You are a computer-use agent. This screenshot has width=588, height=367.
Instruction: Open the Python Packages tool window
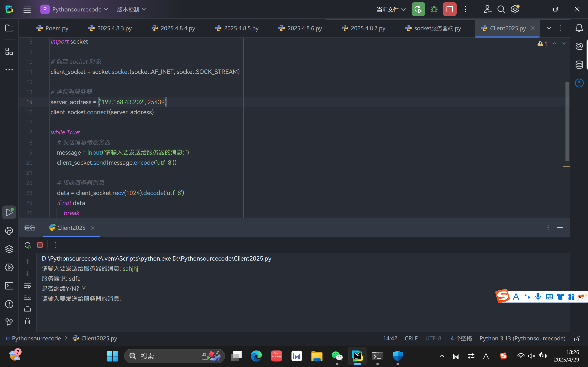pyautogui.click(x=9, y=249)
